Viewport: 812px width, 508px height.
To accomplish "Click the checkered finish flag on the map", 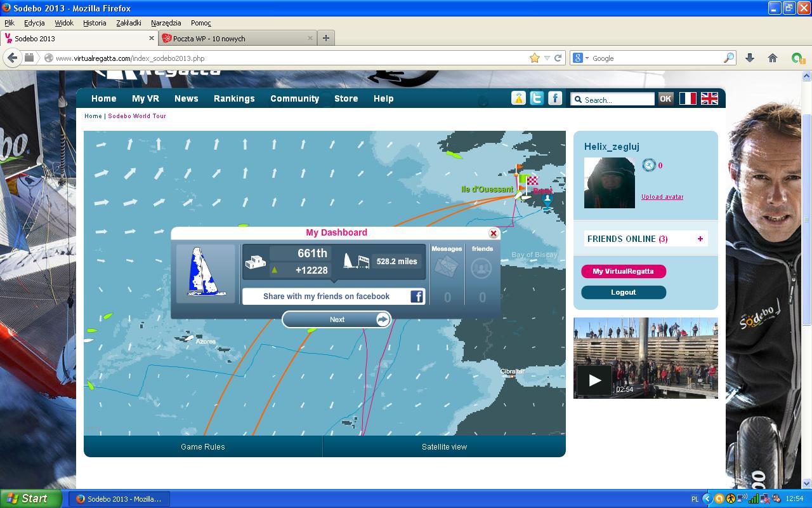I will click(532, 181).
